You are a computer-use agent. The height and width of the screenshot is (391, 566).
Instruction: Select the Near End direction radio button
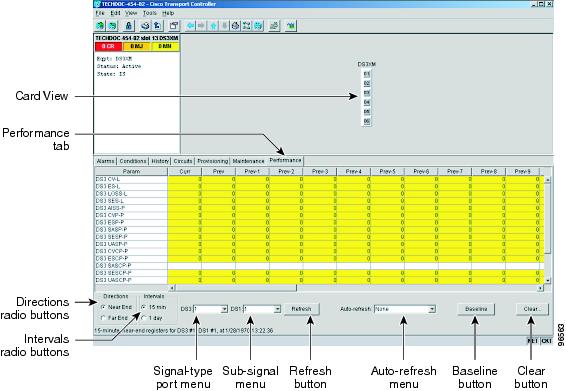(x=103, y=307)
